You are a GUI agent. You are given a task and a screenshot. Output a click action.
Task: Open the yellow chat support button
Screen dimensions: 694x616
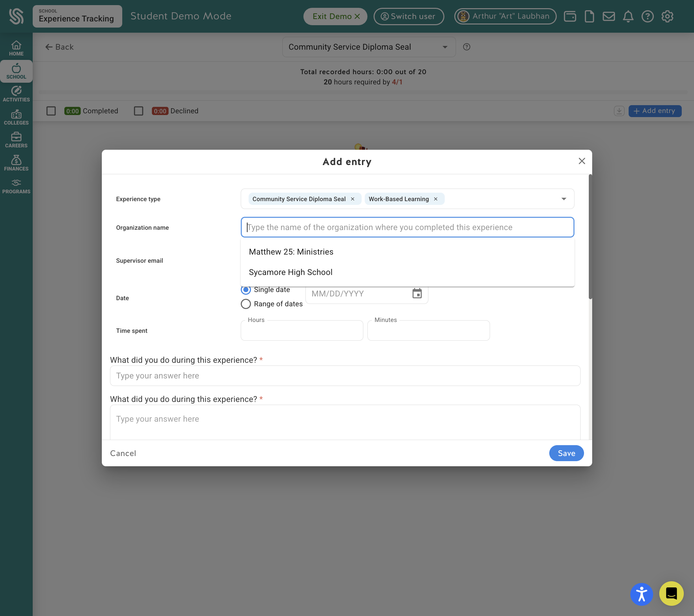tap(671, 594)
